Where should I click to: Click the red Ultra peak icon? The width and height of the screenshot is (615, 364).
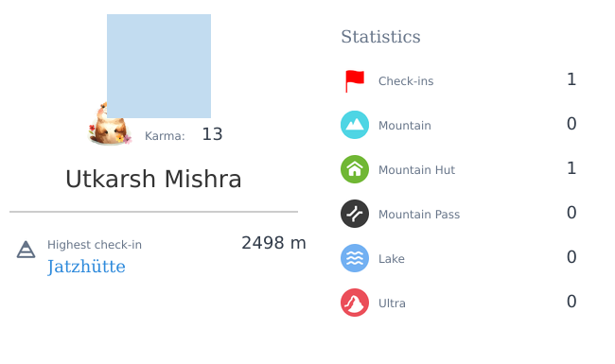point(355,303)
